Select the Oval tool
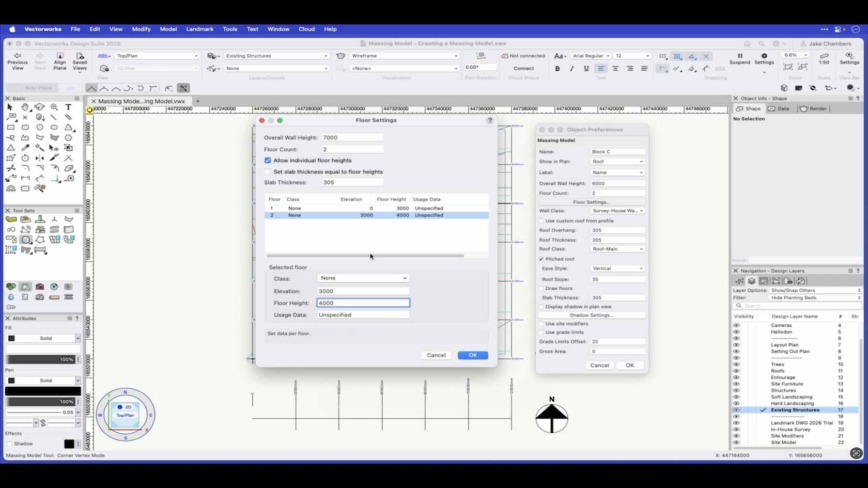Screen dimensions: 868x488 (x=54, y=127)
